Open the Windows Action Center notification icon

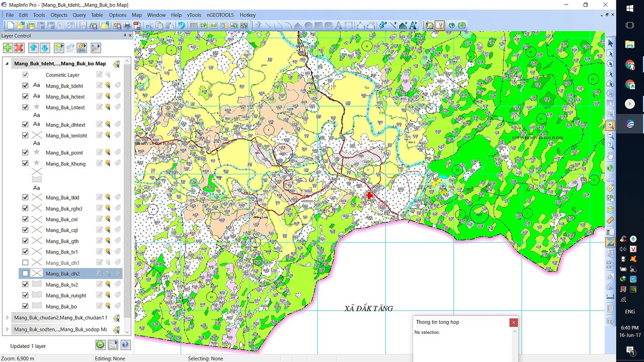[630, 350]
